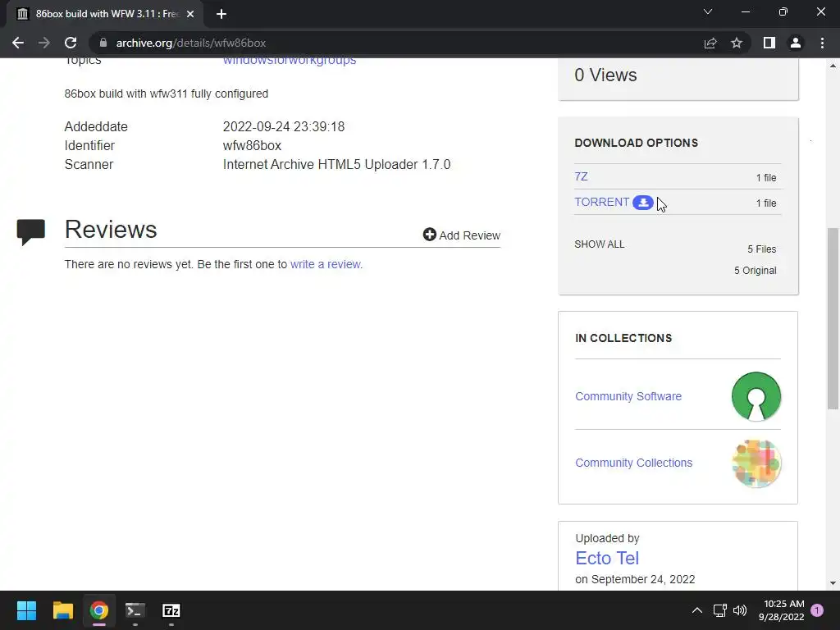Open the TORRENT download link
The width and height of the screenshot is (840, 630).
point(601,202)
